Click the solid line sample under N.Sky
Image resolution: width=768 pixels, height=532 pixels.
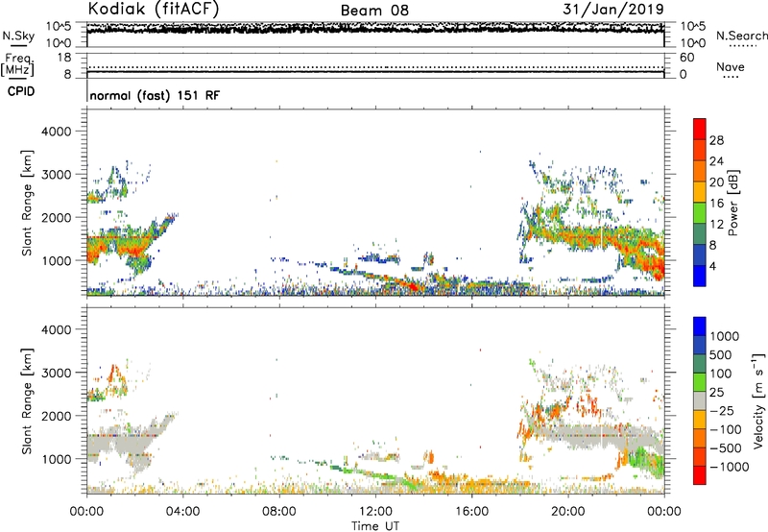(18, 46)
